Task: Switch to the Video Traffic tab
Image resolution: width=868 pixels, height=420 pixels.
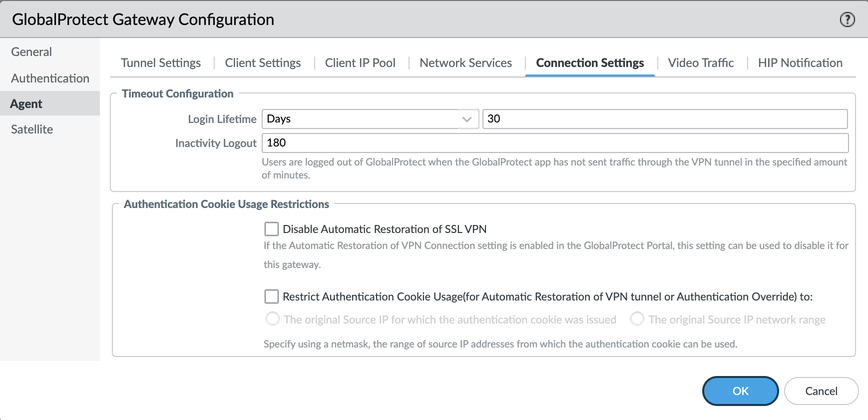Action: click(701, 63)
